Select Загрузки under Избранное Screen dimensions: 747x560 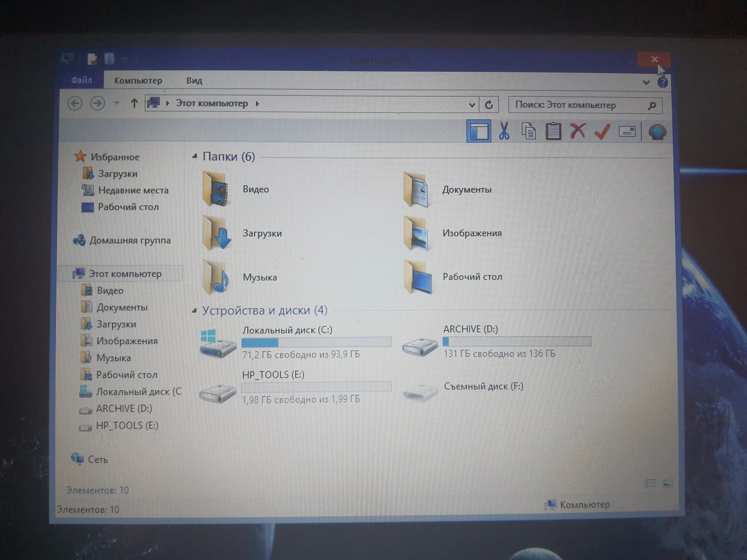(x=110, y=174)
